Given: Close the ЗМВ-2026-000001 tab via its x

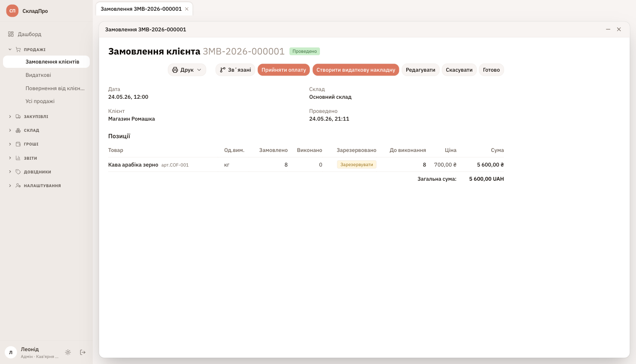Looking at the screenshot, I should (187, 9).
